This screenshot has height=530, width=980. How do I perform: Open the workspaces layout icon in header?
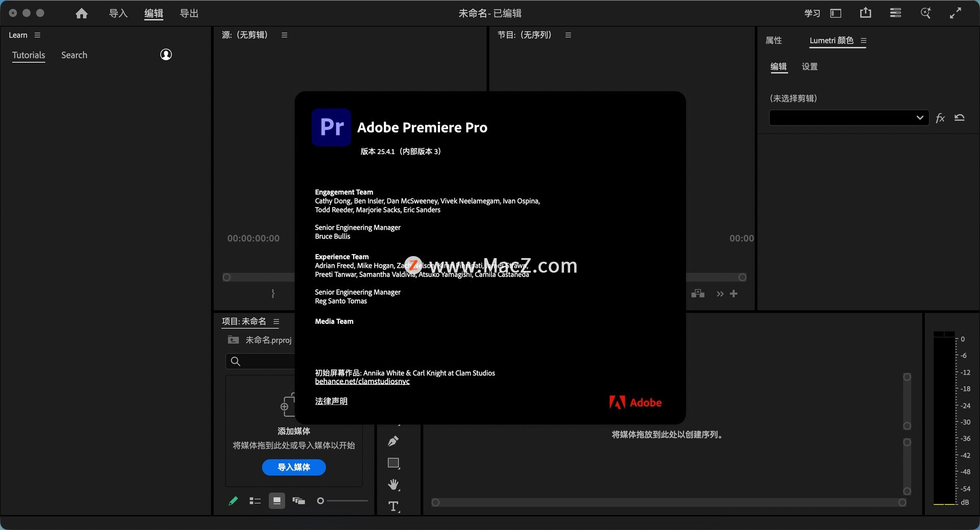[x=836, y=13]
